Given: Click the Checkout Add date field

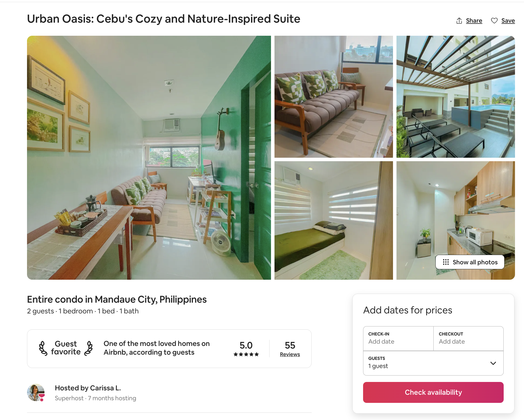Looking at the screenshot, I should 469,338.
